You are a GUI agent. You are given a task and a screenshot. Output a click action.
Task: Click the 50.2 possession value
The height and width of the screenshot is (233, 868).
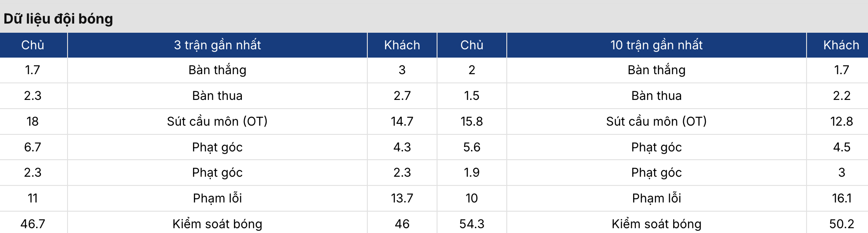[x=841, y=224]
